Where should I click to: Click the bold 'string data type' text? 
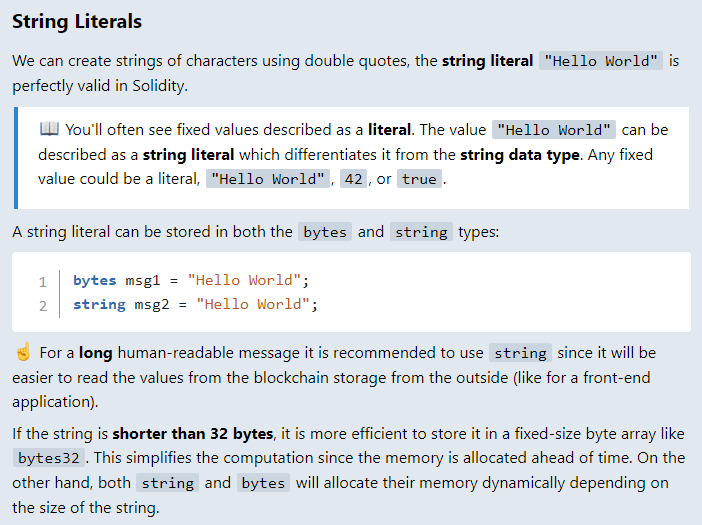[x=523, y=155]
